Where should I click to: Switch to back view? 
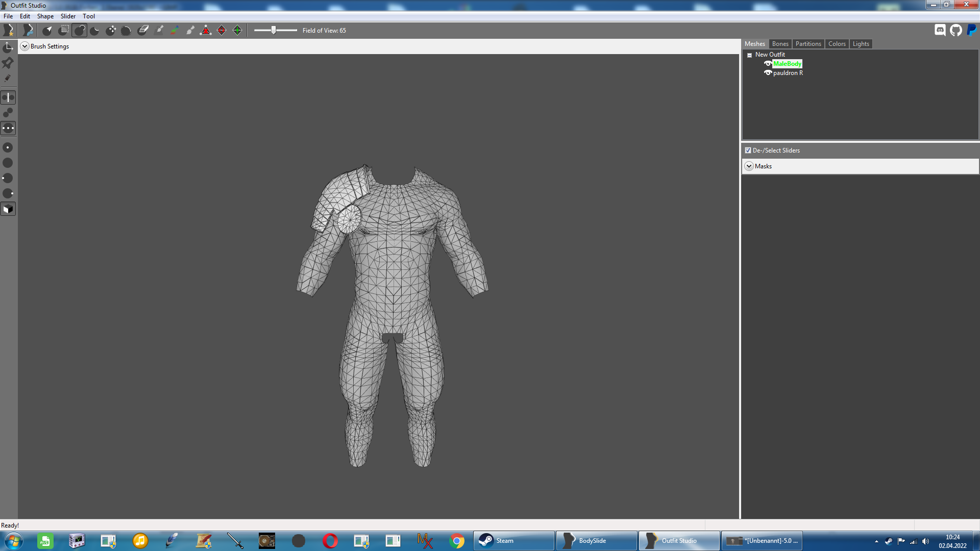pyautogui.click(x=8, y=163)
